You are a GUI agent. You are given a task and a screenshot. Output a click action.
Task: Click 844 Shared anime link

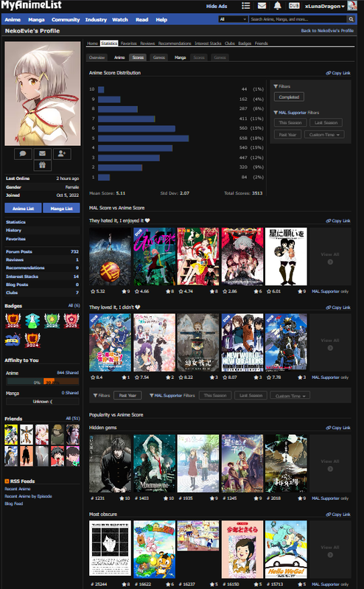(68, 372)
